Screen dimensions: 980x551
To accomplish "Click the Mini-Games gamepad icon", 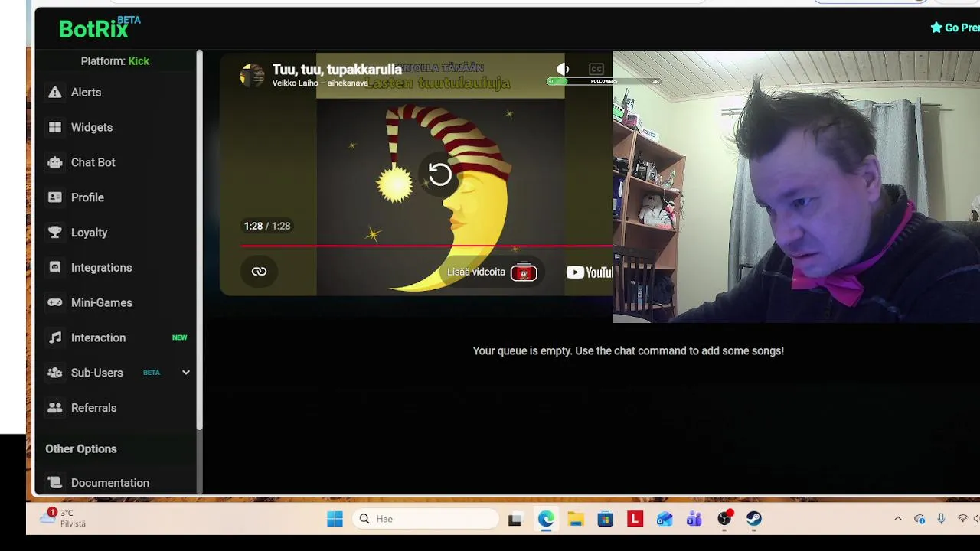I will click(54, 303).
